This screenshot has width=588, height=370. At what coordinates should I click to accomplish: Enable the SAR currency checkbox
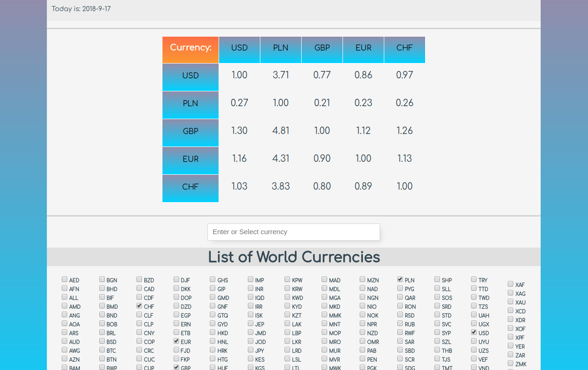tap(400, 341)
